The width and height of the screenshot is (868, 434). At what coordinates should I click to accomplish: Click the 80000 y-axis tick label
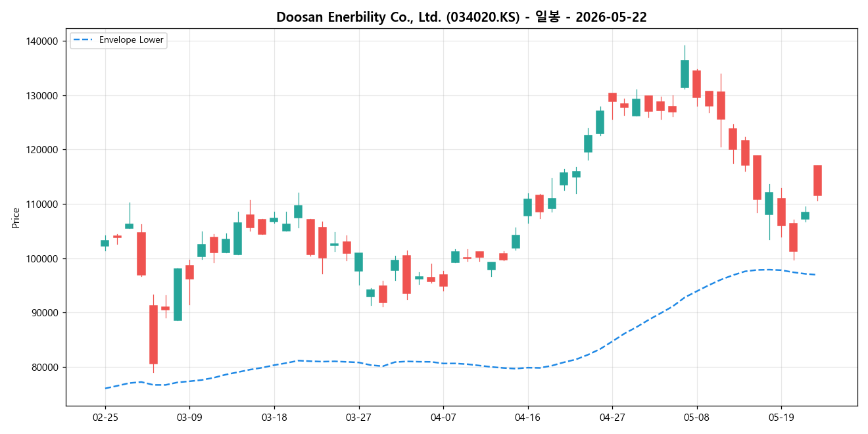tap(46, 367)
